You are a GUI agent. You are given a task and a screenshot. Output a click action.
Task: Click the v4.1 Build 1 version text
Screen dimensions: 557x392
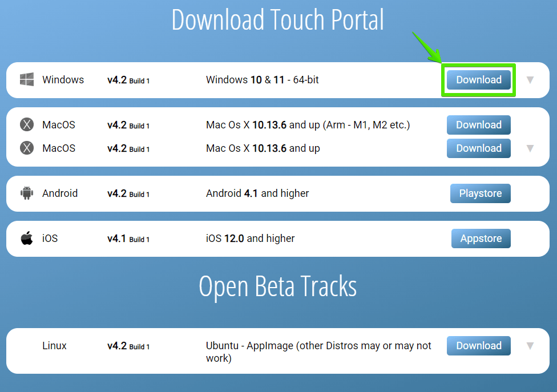pyautogui.click(x=128, y=239)
